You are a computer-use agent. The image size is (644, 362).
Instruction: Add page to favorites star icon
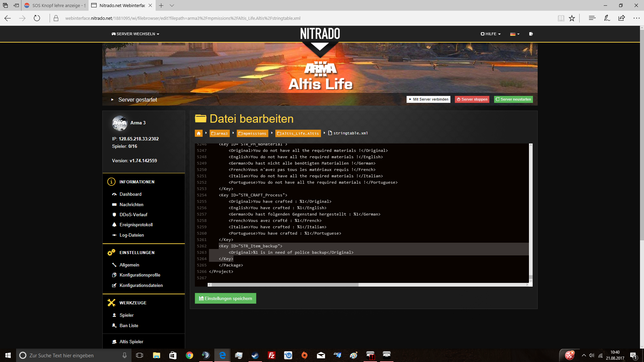pyautogui.click(x=572, y=18)
